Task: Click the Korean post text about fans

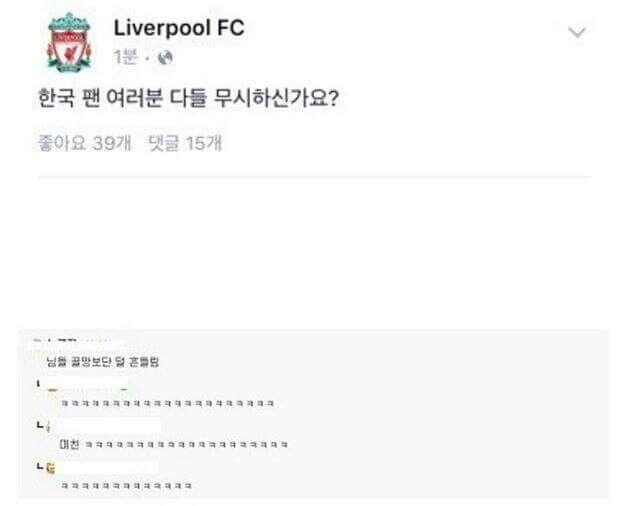Action: 186,103
